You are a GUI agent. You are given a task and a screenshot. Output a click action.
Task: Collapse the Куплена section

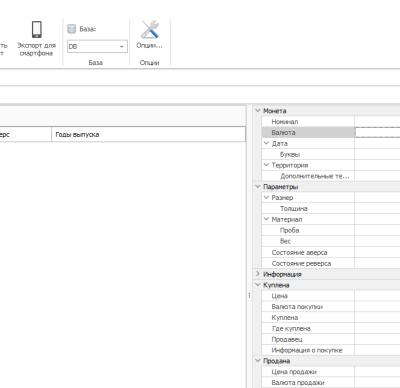click(x=258, y=285)
